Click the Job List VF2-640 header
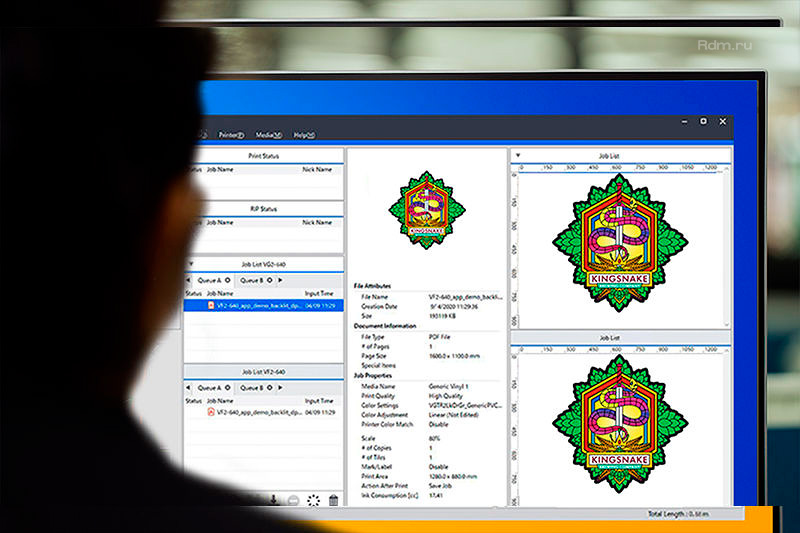Image resolution: width=800 pixels, height=533 pixels. tap(264, 372)
